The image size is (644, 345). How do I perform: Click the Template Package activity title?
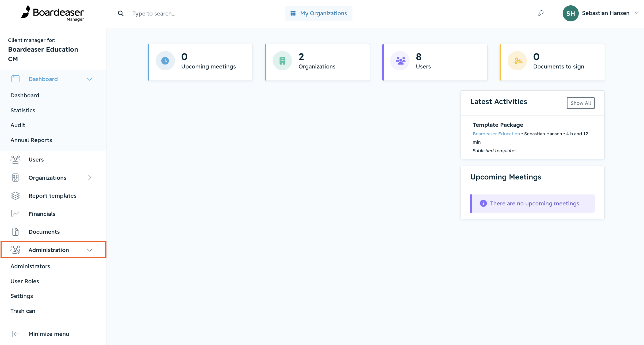(x=498, y=125)
